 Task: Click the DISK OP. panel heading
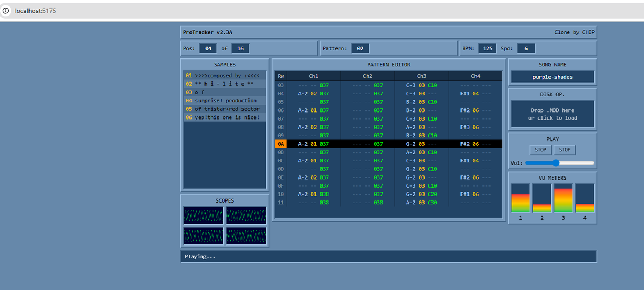tap(553, 94)
